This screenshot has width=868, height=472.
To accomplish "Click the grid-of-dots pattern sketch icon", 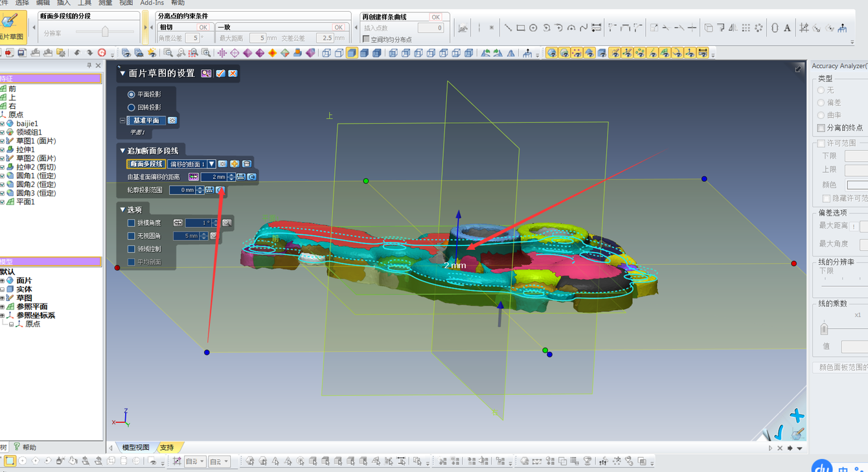I will 746,28.
